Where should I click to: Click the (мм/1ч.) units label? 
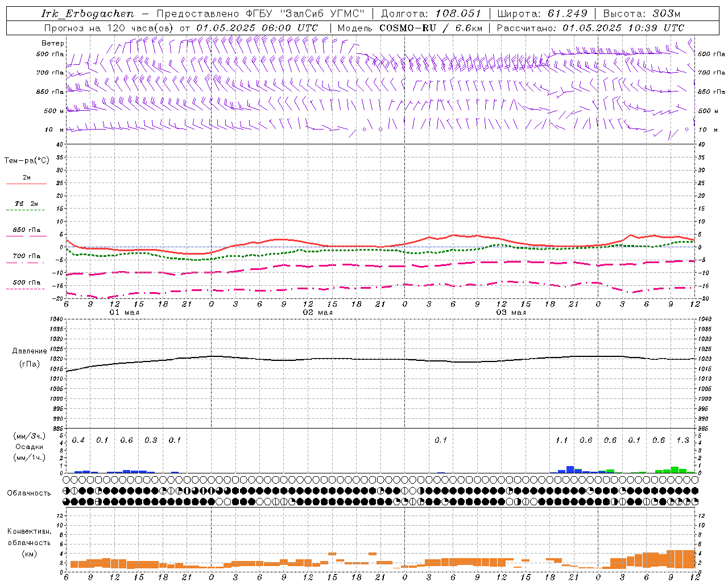(x=28, y=458)
